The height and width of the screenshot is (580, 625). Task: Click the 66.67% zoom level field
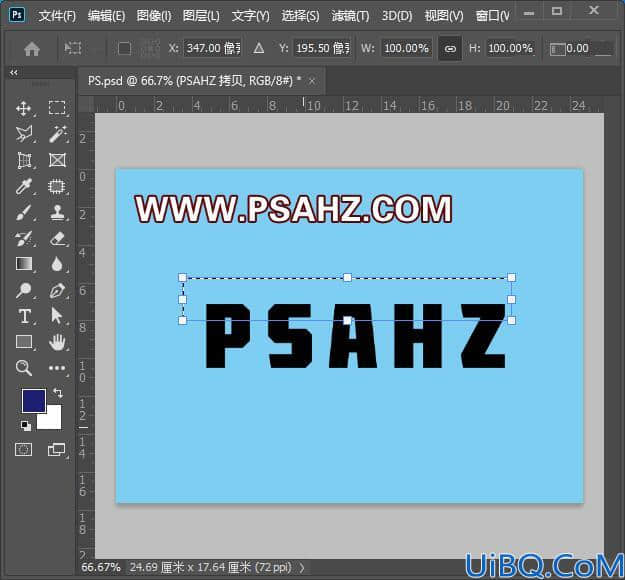click(x=100, y=567)
